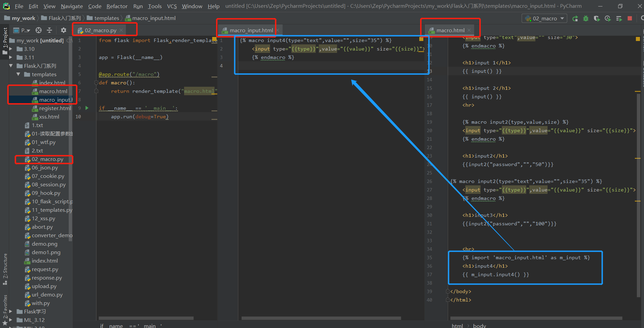Expand the 3.10 folder

pos(11,49)
